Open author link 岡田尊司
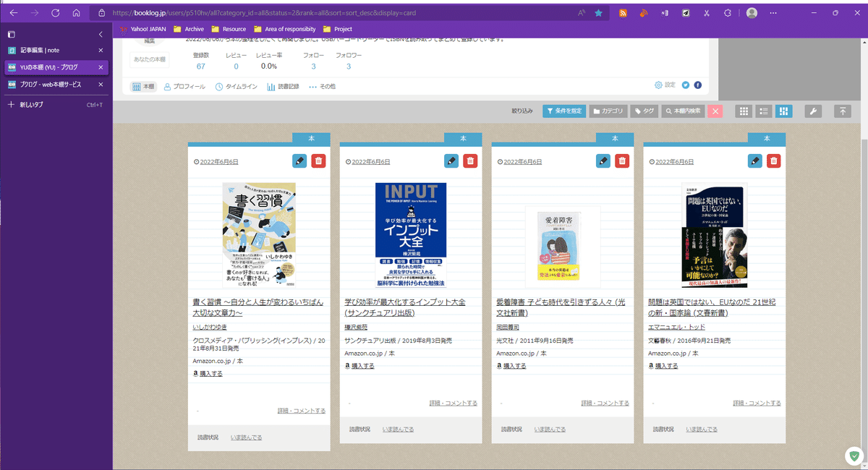The image size is (868, 470). (x=508, y=328)
